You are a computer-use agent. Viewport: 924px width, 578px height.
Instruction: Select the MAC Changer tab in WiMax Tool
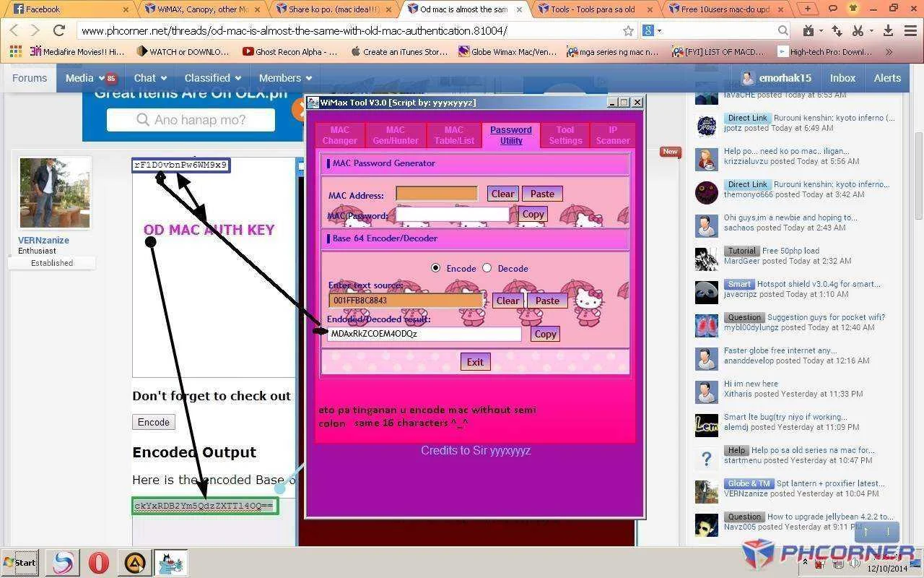(x=340, y=135)
